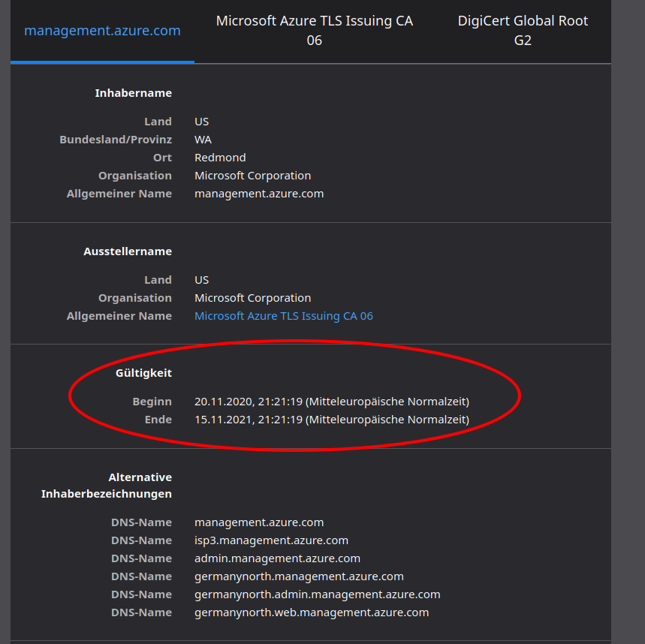The image size is (645, 644).
Task: Select the management.azure.com certificate tab
Action: (102, 31)
